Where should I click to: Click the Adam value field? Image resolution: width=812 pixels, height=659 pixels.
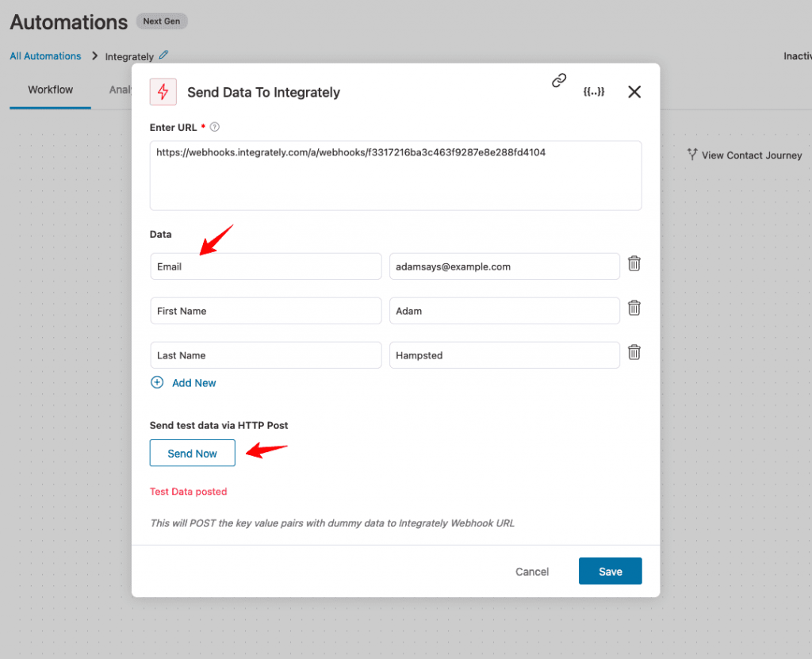(504, 311)
